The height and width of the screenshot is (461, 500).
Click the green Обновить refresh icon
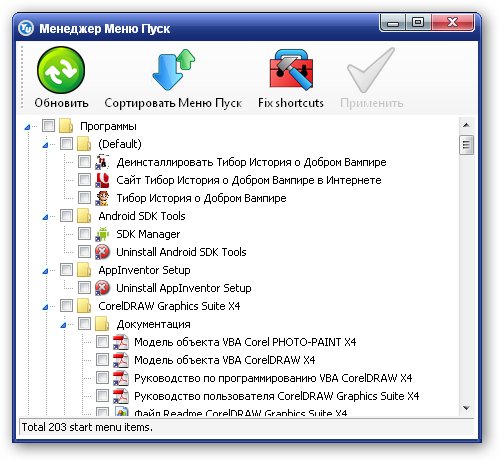61,70
